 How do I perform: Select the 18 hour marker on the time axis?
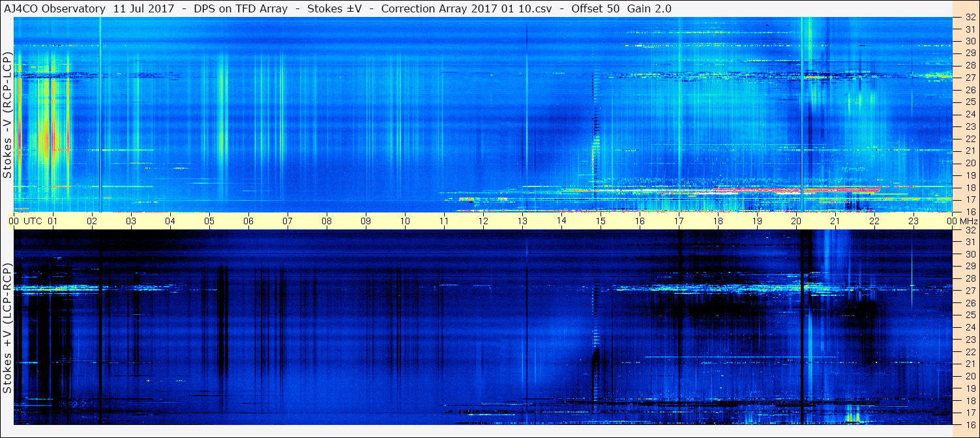point(718,221)
